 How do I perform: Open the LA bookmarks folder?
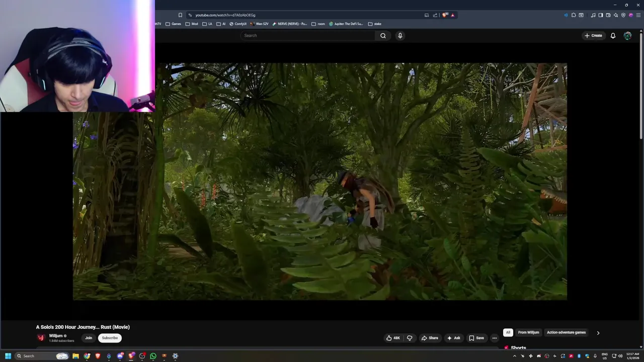[207, 24]
